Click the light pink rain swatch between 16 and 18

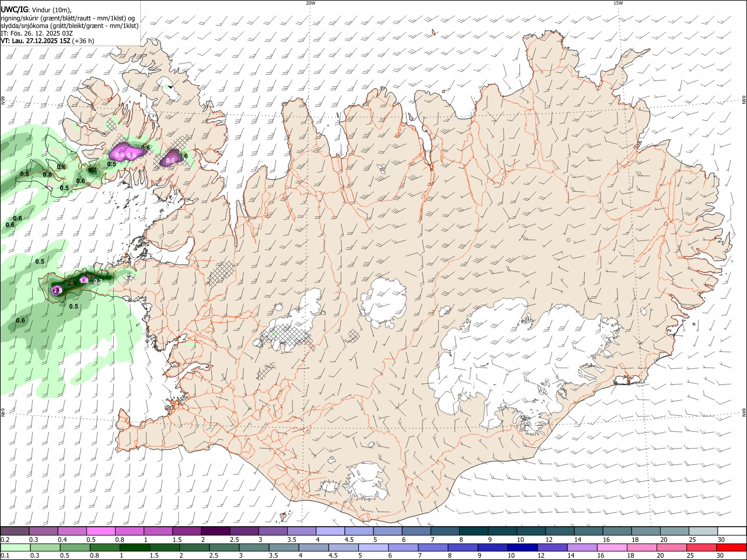click(612, 547)
